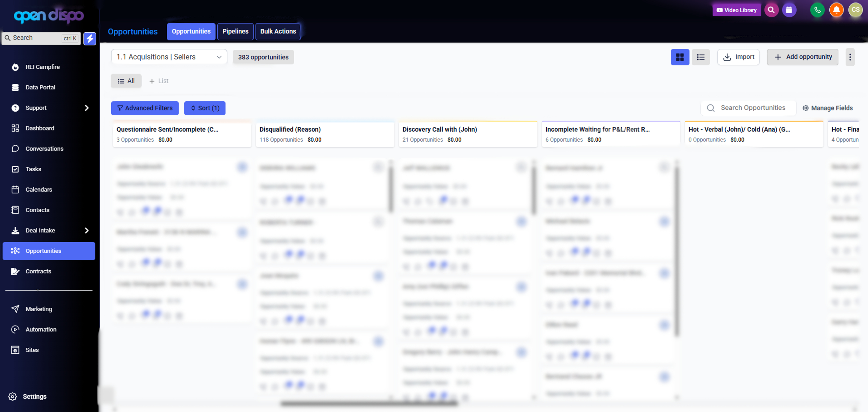
Task: Expand the Support submenu chevron
Action: (87, 108)
